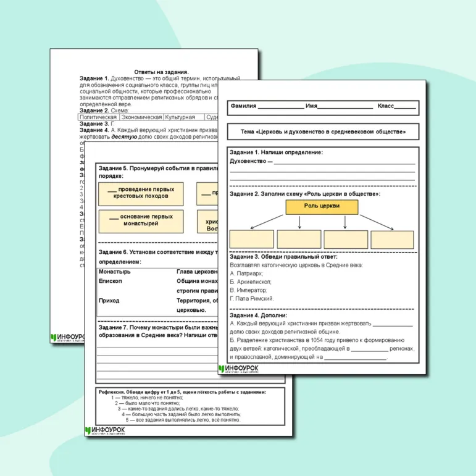The image size is (476, 476).
Task: Click the term 'Епископ' in task 6
Action: [x=110, y=281]
